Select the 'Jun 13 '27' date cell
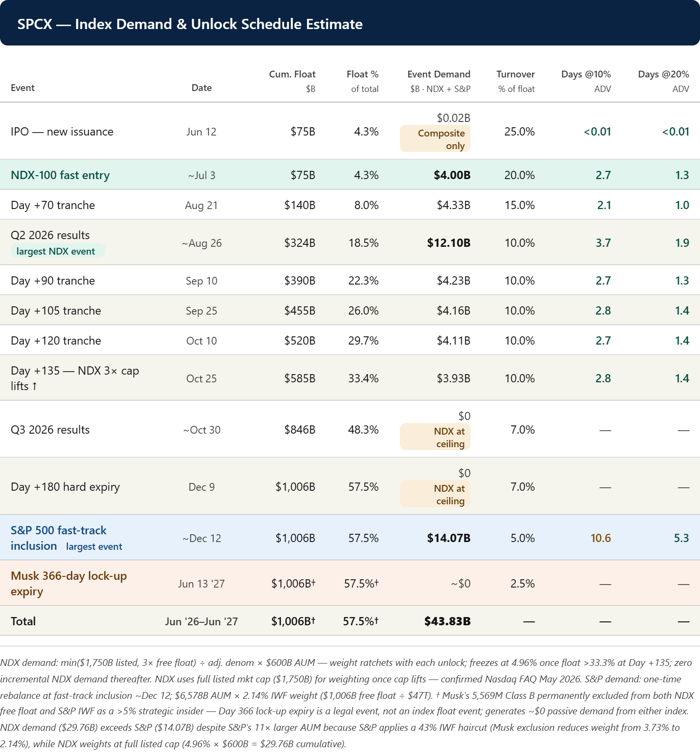This screenshot has width=700, height=754. point(201,584)
